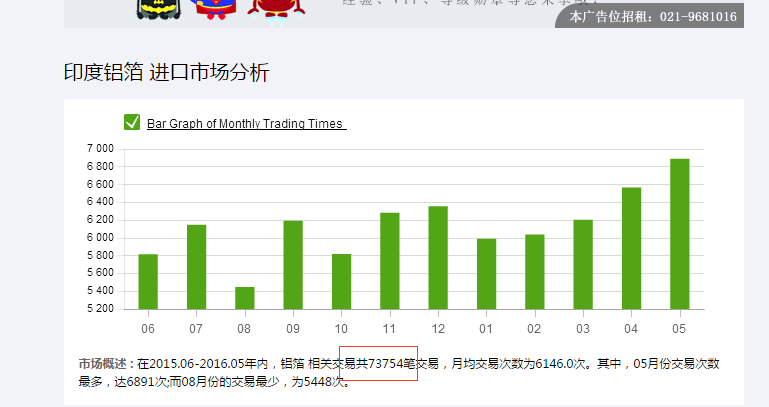Screen dimensions: 769x407
Task: Select the 11 month bar in the chart
Action: tap(389, 261)
